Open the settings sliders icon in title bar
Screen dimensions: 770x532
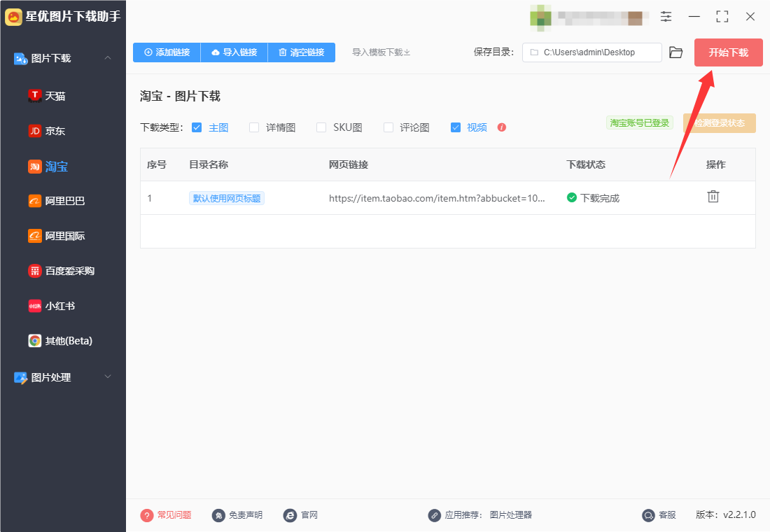[666, 17]
